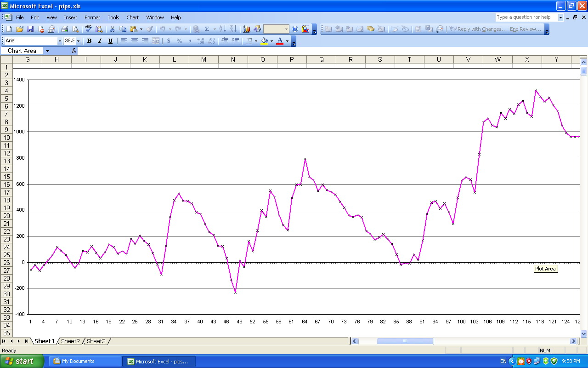The width and height of the screenshot is (588, 368).
Task: Open the font size dropdown
Action: point(78,41)
